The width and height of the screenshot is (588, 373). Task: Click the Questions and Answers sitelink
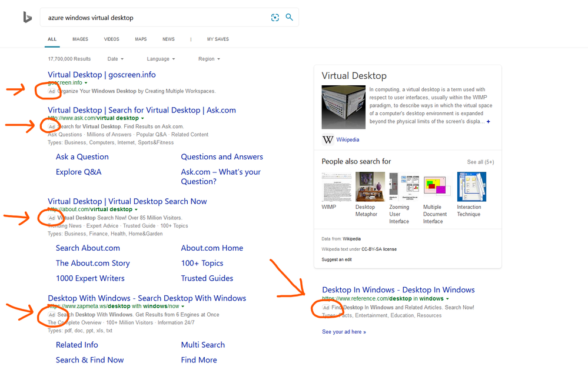coord(222,156)
